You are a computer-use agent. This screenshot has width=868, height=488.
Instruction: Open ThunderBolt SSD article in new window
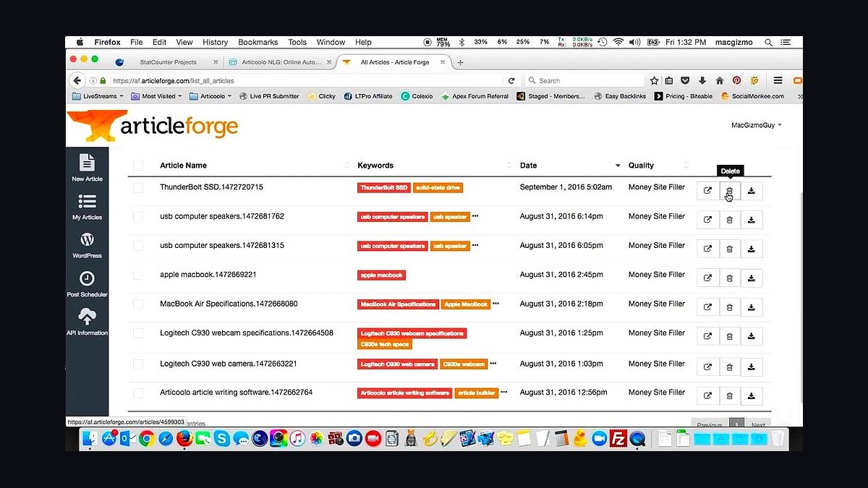coord(708,191)
